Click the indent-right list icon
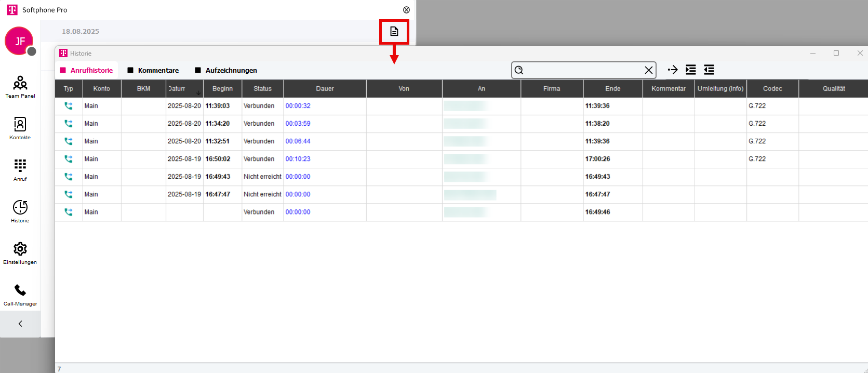The width and height of the screenshot is (868, 373). pos(691,70)
